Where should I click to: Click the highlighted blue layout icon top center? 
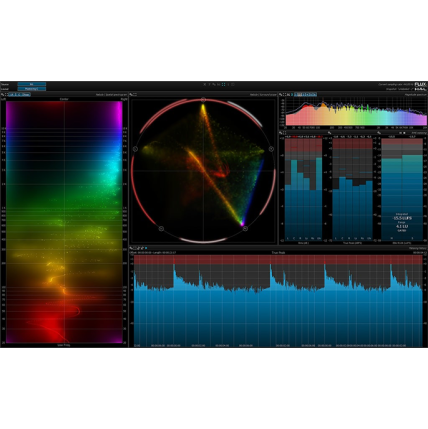[x=224, y=84]
